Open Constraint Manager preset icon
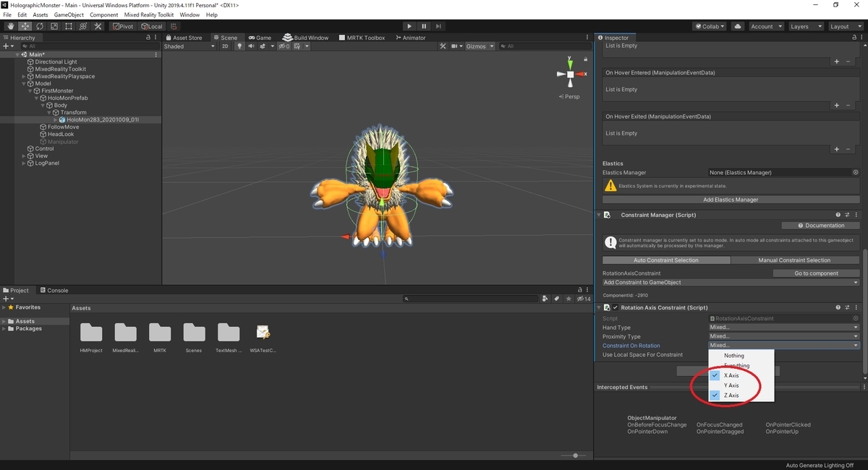 coord(848,215)
